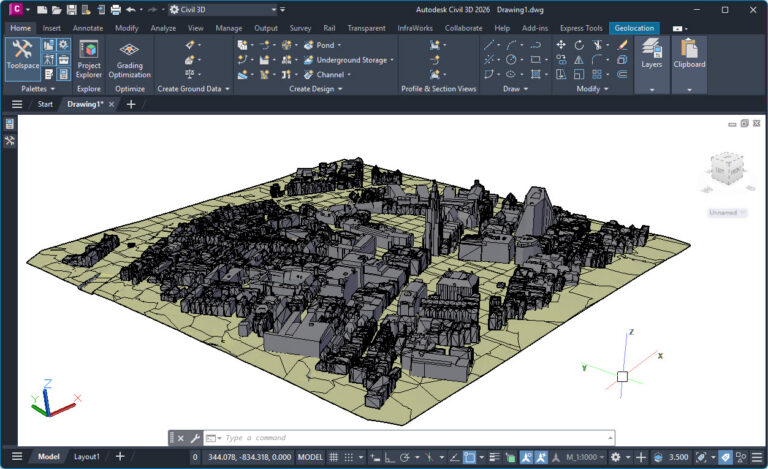Screen dimensions: 768x469
Task: Toggle snap mode dots in status bar
Action: pyautogui.click(x=348, y=457)
